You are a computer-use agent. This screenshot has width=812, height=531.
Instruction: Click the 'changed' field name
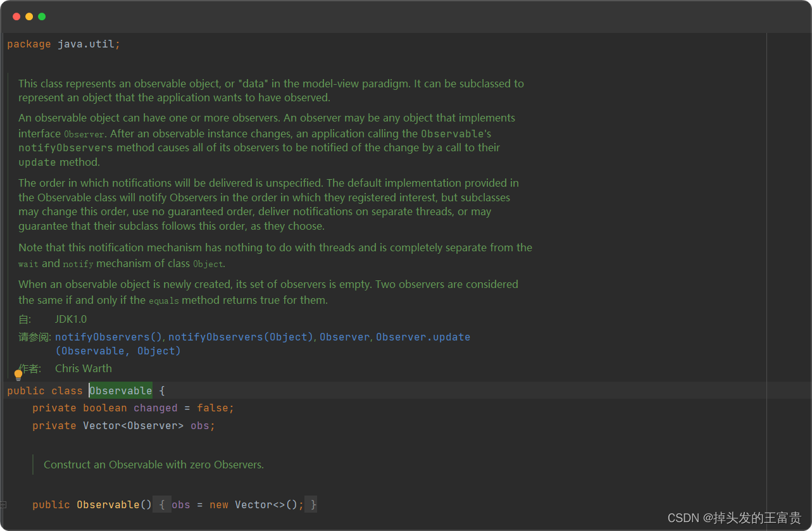pyautogui.click(x=155, y=408)
